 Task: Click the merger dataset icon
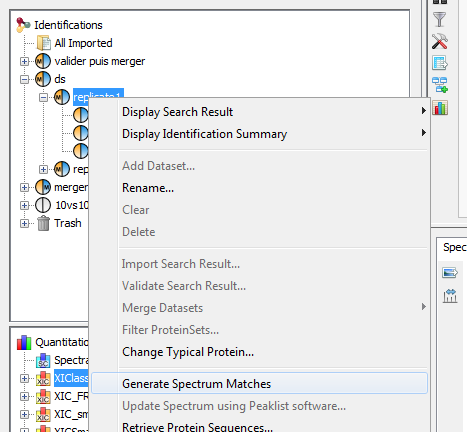coord(43,187)
